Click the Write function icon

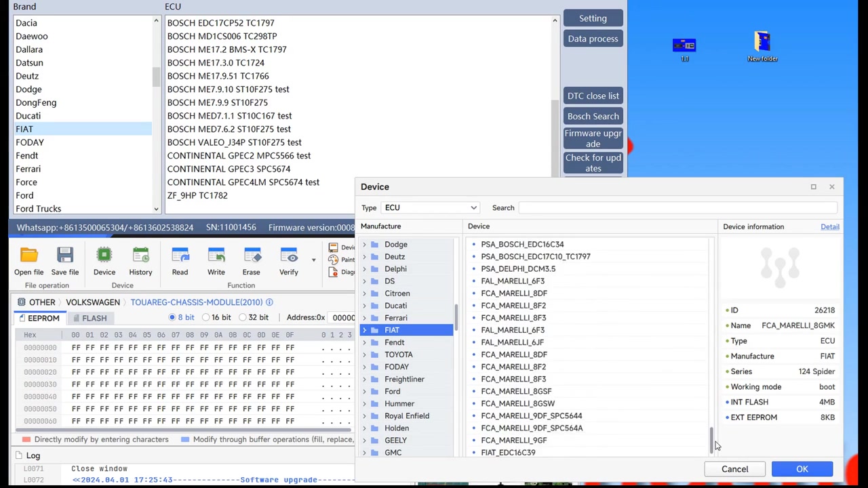216,256
